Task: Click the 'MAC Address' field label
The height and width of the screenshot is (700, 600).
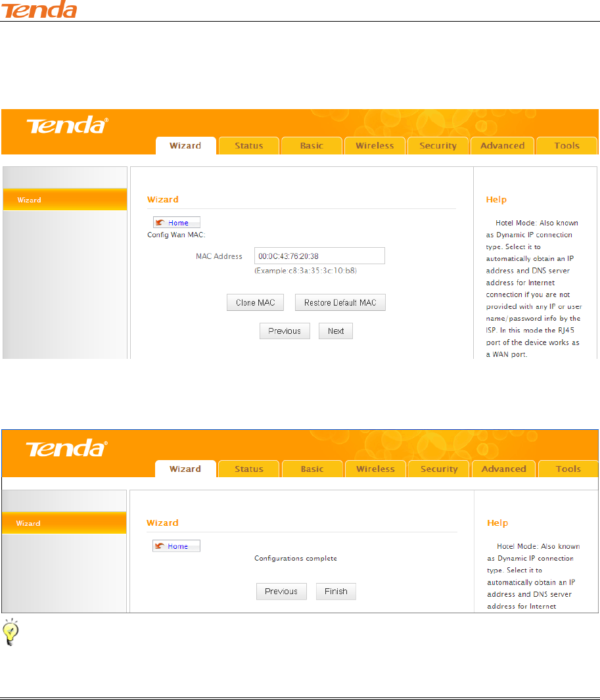Action: pyautogui.click(x=219, y=256)
